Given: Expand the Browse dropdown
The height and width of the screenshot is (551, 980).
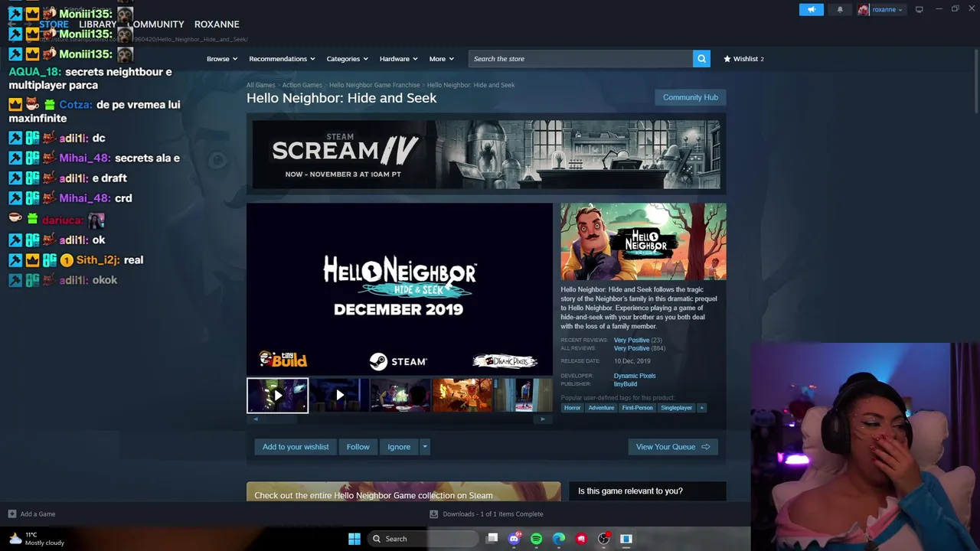Looking at the screenshot, I should coord(222,59).
